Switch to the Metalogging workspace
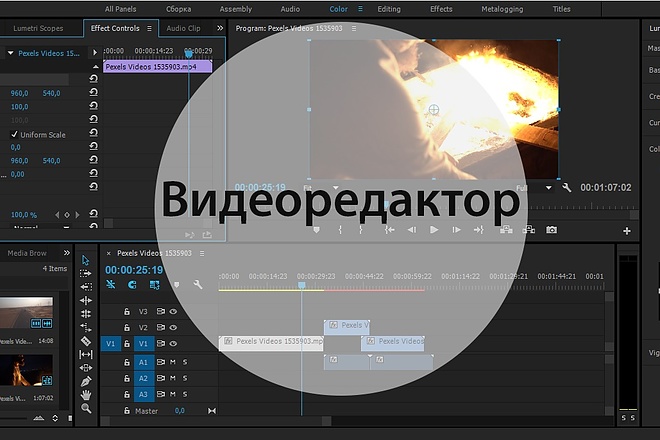Image resolution: width=660 pixels, height=440 pixels. pyautogui.click(x=503, y=9)
